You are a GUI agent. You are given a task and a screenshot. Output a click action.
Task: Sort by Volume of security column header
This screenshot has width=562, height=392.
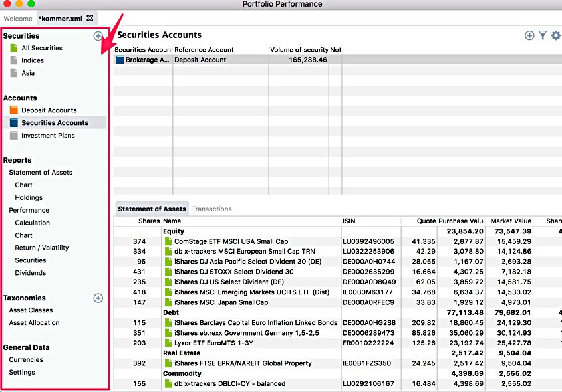[x=299, y=50]
